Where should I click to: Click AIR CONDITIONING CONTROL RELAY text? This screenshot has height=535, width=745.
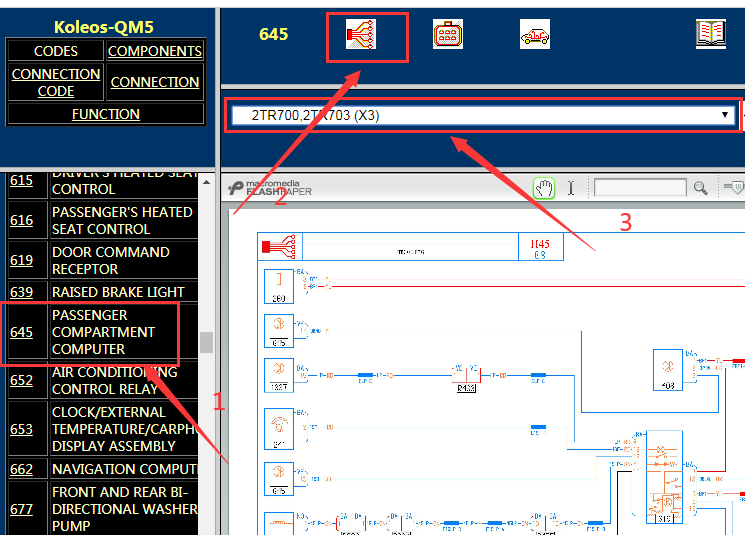115,380
